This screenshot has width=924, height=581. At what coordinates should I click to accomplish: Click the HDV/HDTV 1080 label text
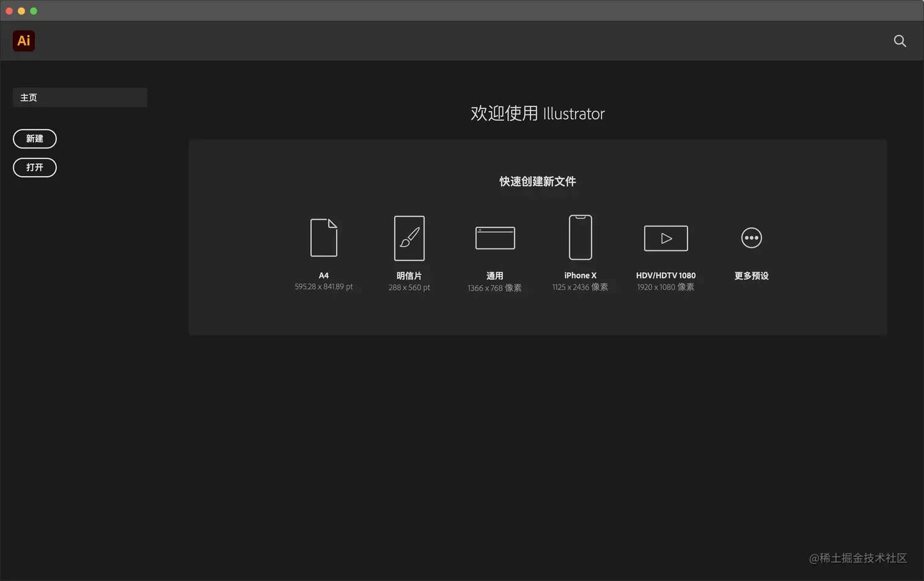(666, 275)
